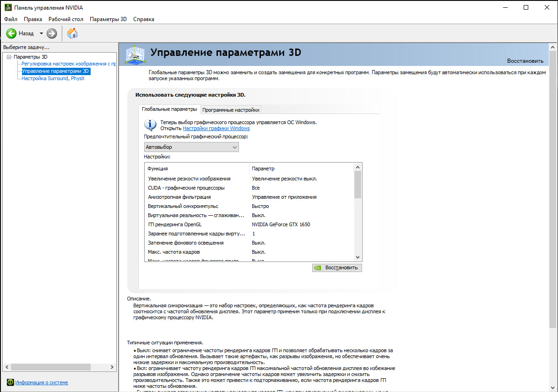Click the vertical sync value Быстро

[x=260, y=206]
